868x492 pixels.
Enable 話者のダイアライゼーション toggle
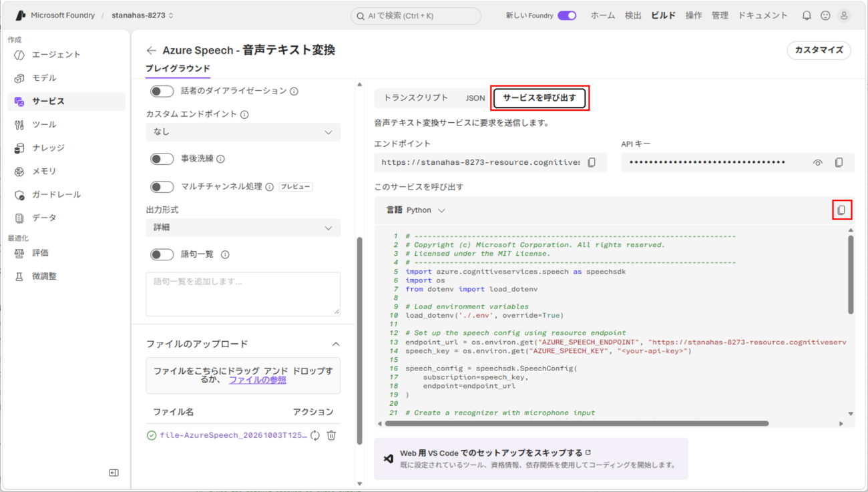click(x=162, y=91)
